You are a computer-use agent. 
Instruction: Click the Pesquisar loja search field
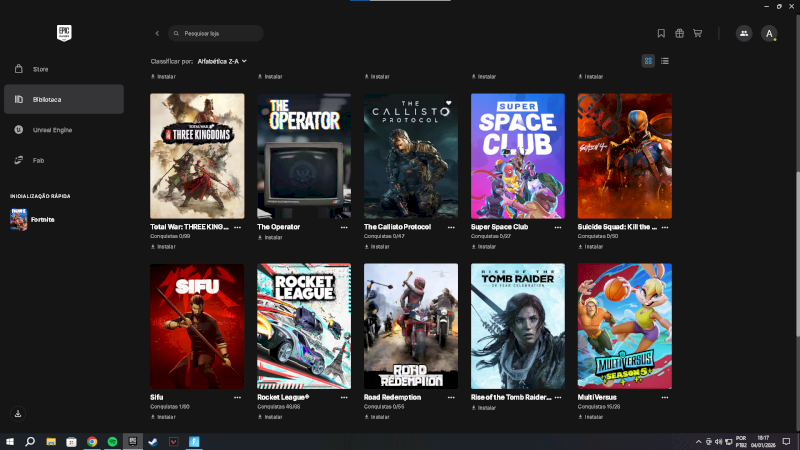point(216,33)
